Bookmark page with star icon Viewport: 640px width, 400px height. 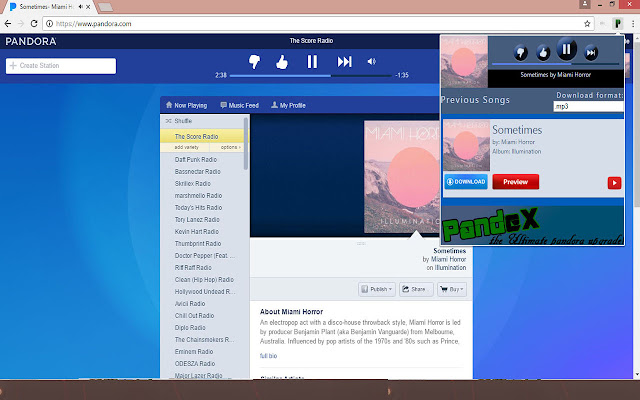[x=587, y=24]
